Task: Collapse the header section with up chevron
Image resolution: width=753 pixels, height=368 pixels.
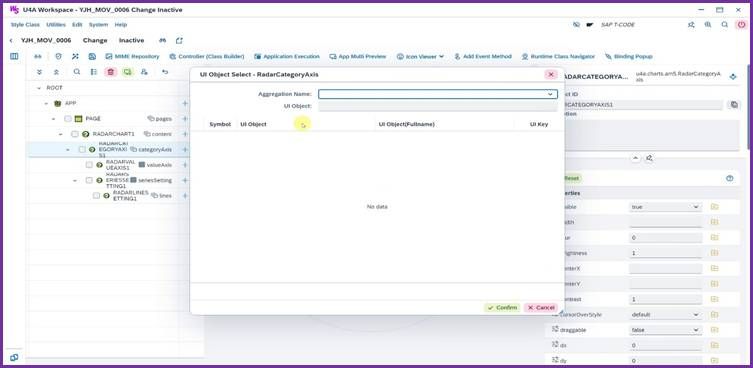Action: 635,158
